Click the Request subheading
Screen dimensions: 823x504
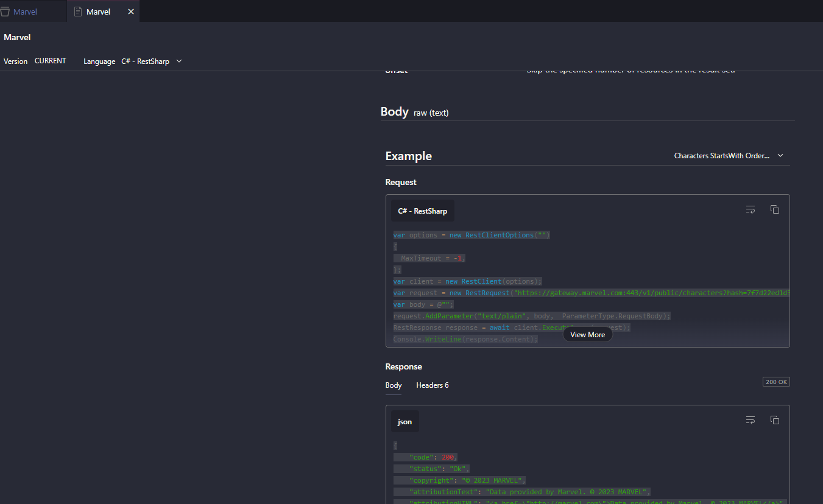coord(401,182)
